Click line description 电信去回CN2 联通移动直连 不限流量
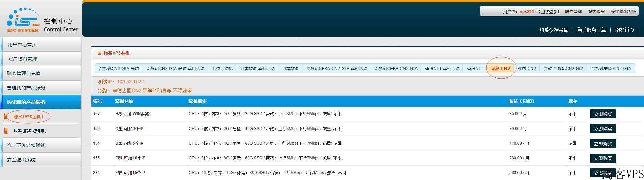 [x=152, y=91]
